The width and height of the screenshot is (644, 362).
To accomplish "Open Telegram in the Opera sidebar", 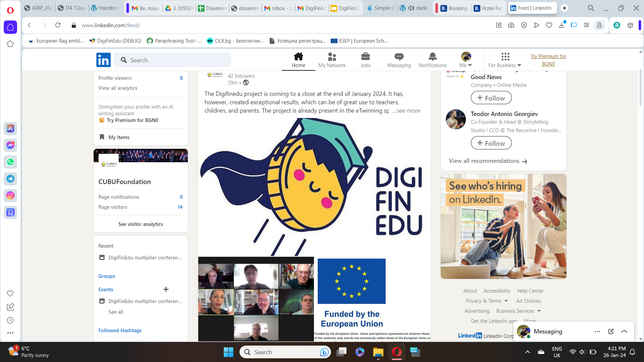I will point(10,179).
